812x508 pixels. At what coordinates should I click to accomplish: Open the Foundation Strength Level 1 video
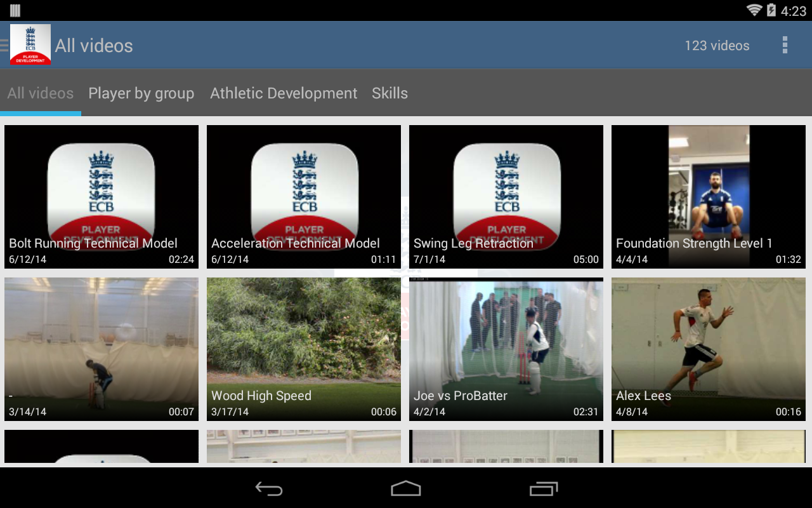(x=709, y=197)
